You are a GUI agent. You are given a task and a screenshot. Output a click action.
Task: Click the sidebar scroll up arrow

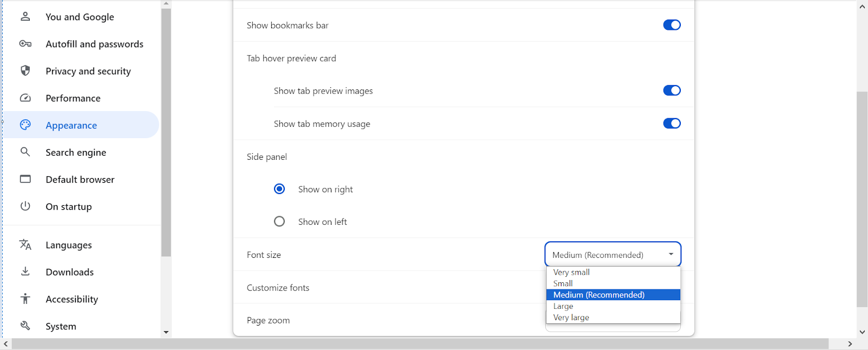coord(166,4)
